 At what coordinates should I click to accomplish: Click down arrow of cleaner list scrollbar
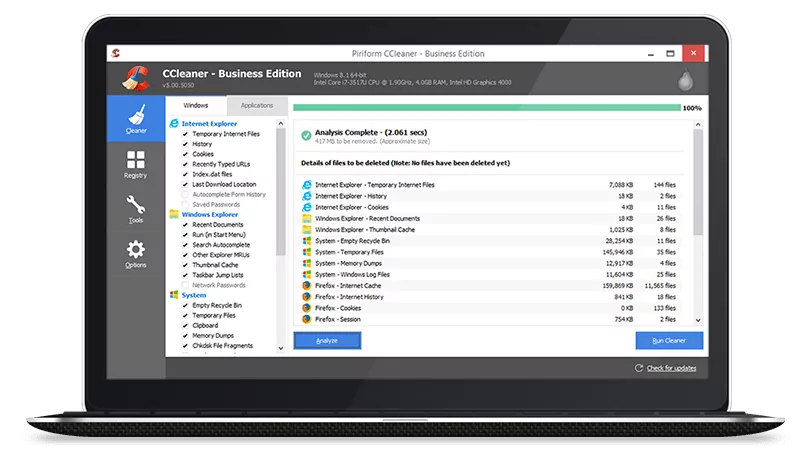[x=281, y=348]
